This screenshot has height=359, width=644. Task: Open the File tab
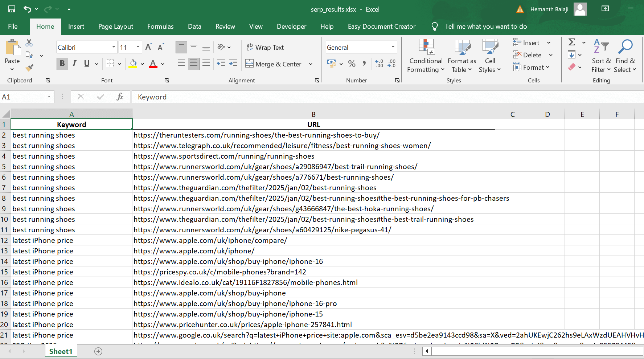[x=13, y=26]
